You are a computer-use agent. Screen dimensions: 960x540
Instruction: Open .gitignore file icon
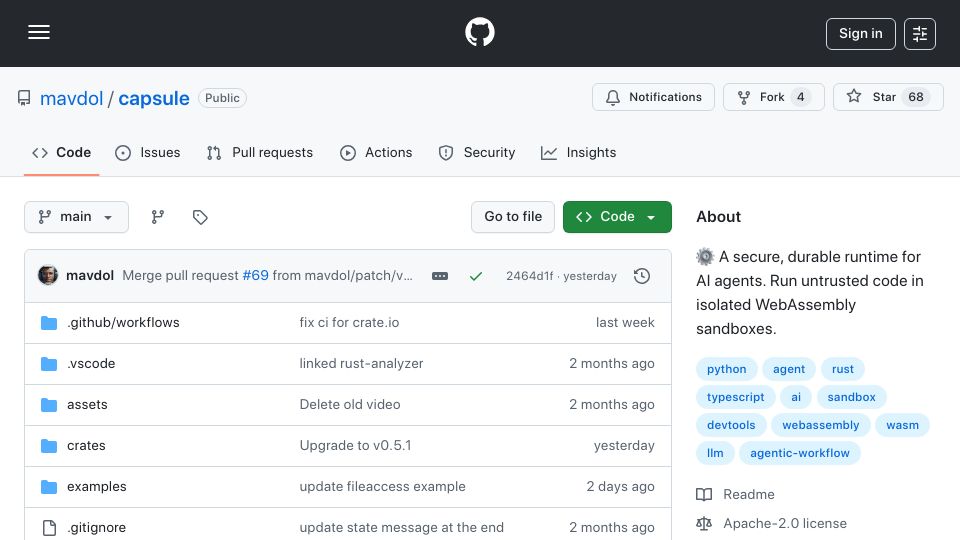click(x=49, y=528)
